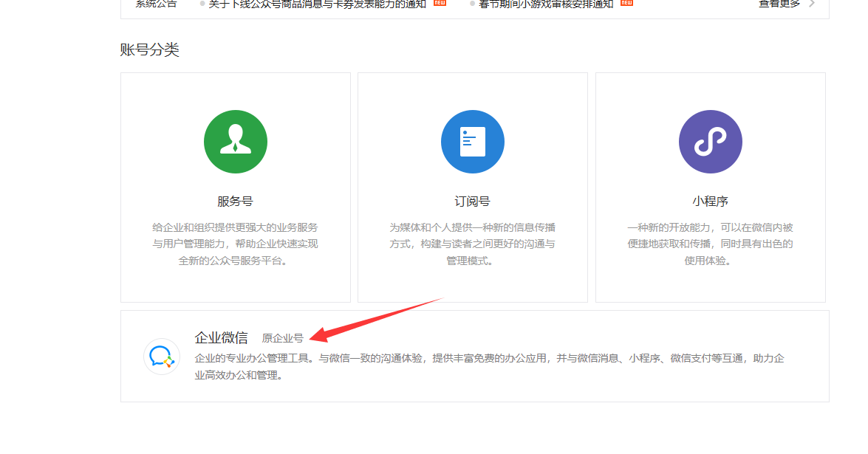Screen dimensions: 868x454
Task: Click the 小程序 description text
Action: point(710,244)
